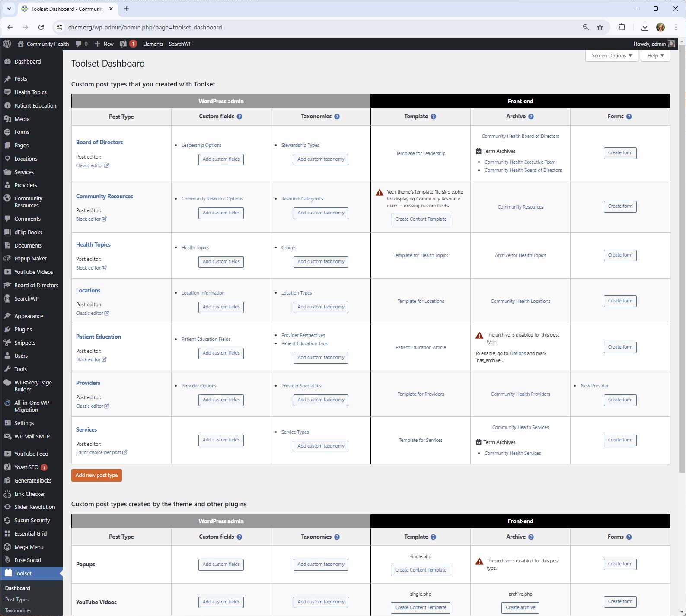Click the comments bubble icon in admin bar
686x616 pixels.
pyautogui.click(x=78, y=44)
